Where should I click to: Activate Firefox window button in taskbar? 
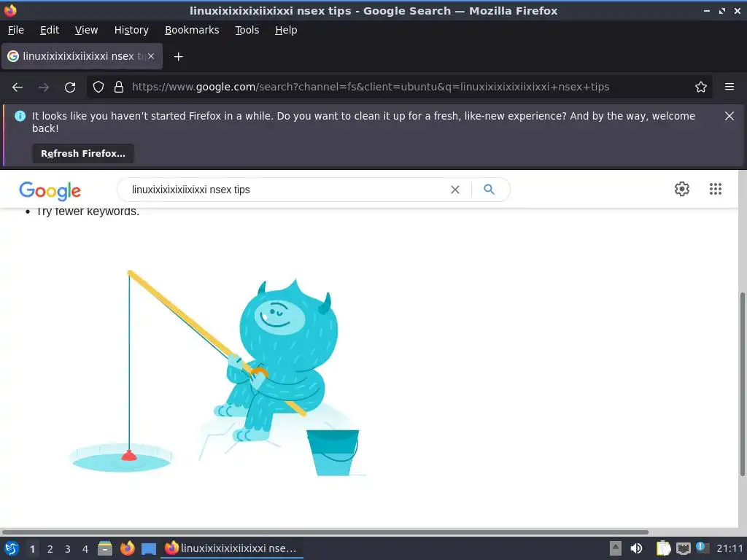click(x=233, y=548)
